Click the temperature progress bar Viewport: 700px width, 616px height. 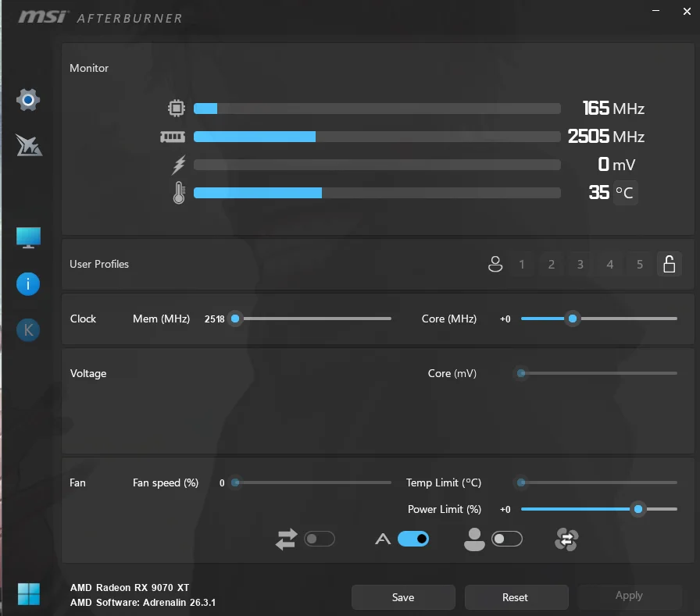(x=377, y=193)
